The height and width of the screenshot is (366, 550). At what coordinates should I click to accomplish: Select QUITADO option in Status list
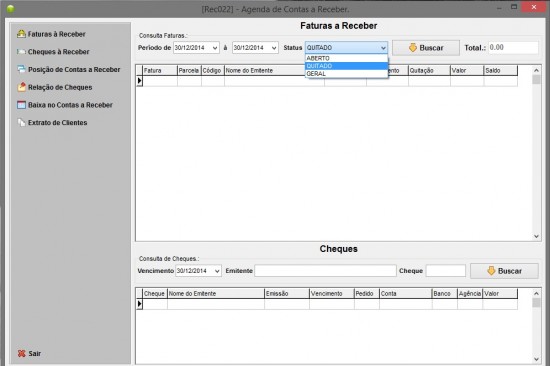point(347,66)
